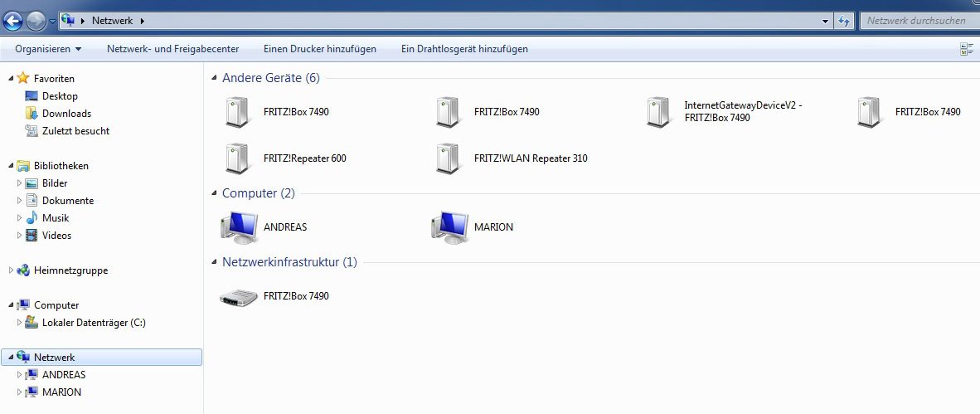Screen dimensions: 980x414
Task: Open Netzwerk- und Freigabecenter
Action: 172,49
